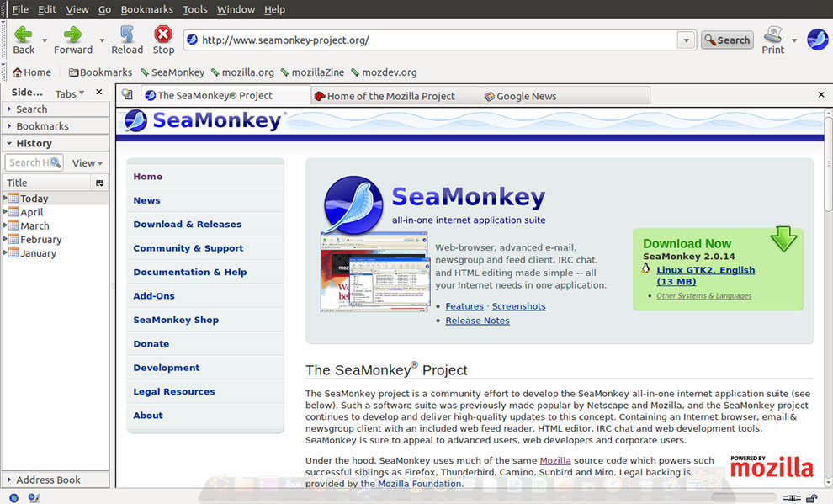Click the column picker icon beside Title
The height and width of the screenshot is (504, 833).
[99, 183]
